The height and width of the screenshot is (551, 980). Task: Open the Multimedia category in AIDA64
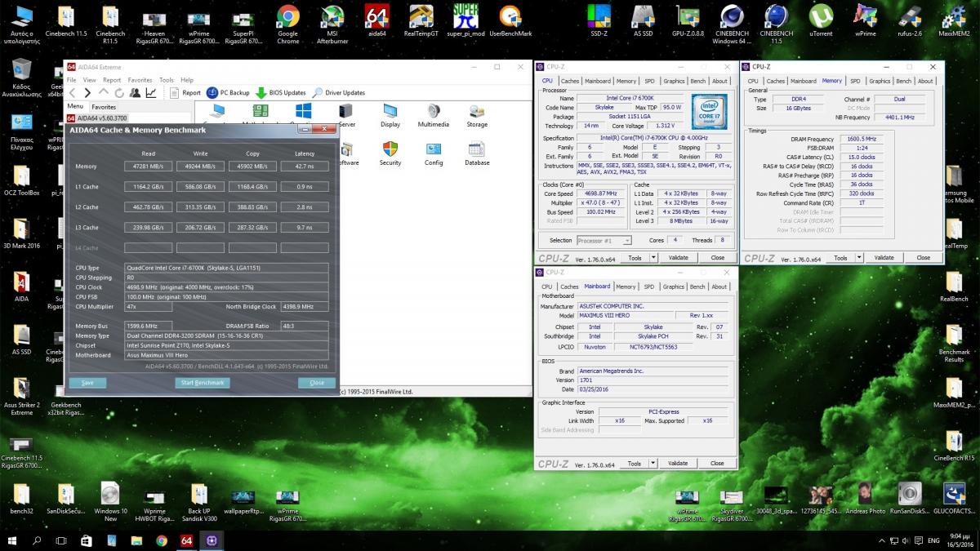point(434,116)
